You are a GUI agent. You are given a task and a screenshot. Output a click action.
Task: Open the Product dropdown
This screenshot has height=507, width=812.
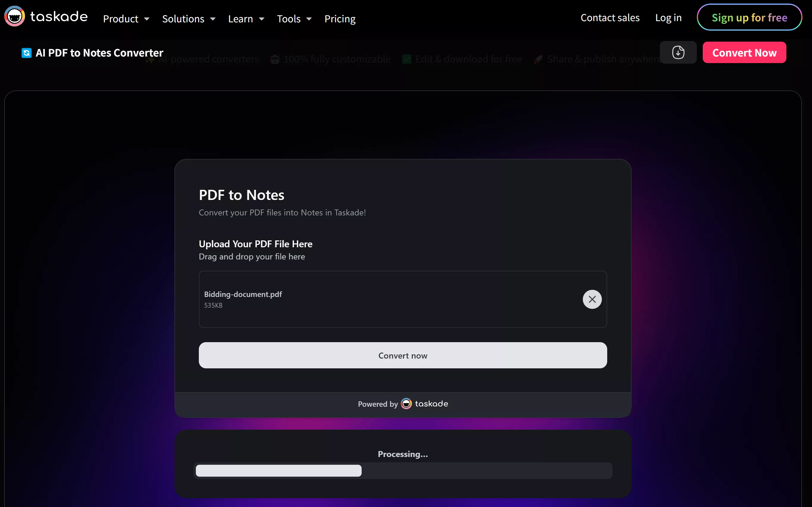pos(126,19)
